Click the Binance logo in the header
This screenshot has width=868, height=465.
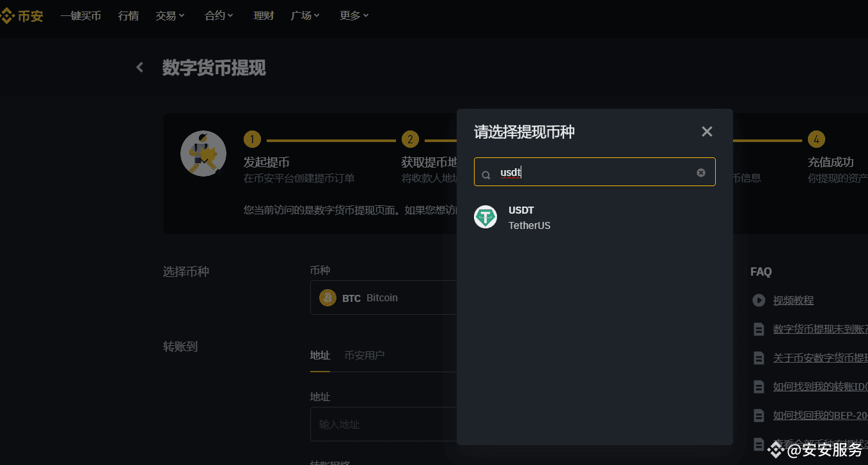point(22,16)
